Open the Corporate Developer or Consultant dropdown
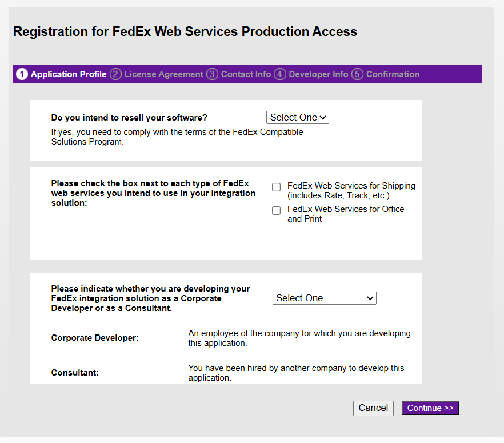This screenshot has width=504, height=443. tap(325, 298)
